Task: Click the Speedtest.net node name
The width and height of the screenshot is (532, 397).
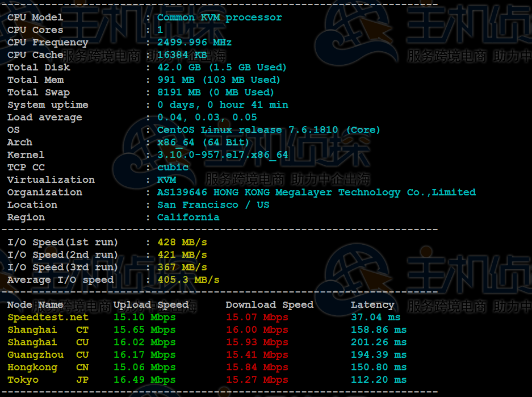Action: tap(48, 317)
